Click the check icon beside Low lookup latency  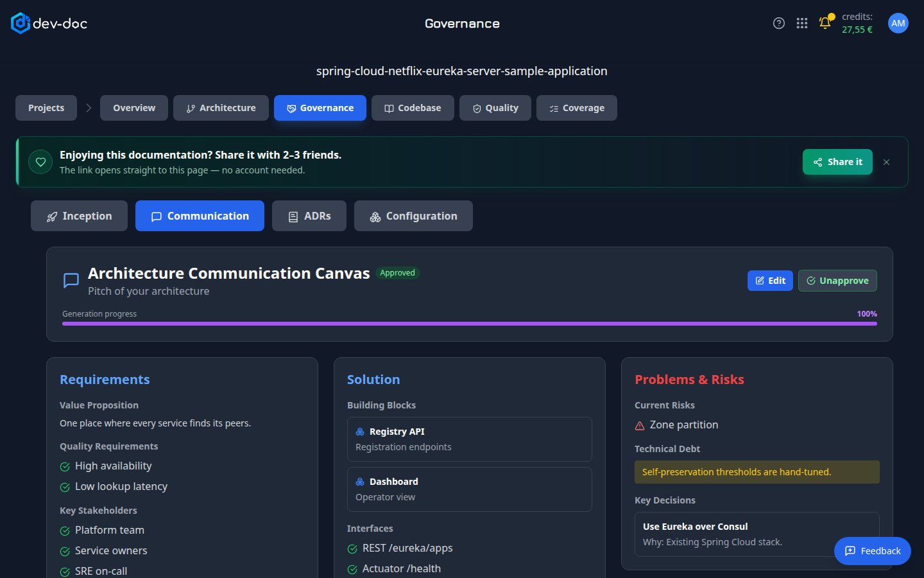[x=65, y=487]
